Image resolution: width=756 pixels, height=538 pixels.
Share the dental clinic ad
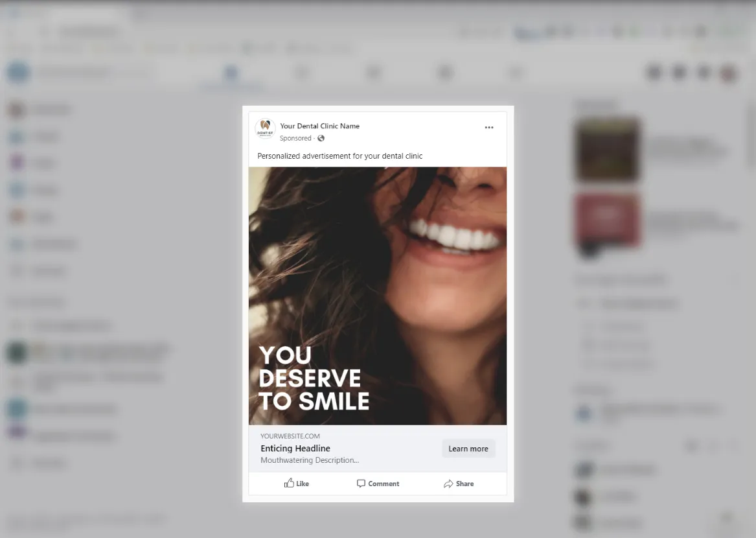pos(459,484)
